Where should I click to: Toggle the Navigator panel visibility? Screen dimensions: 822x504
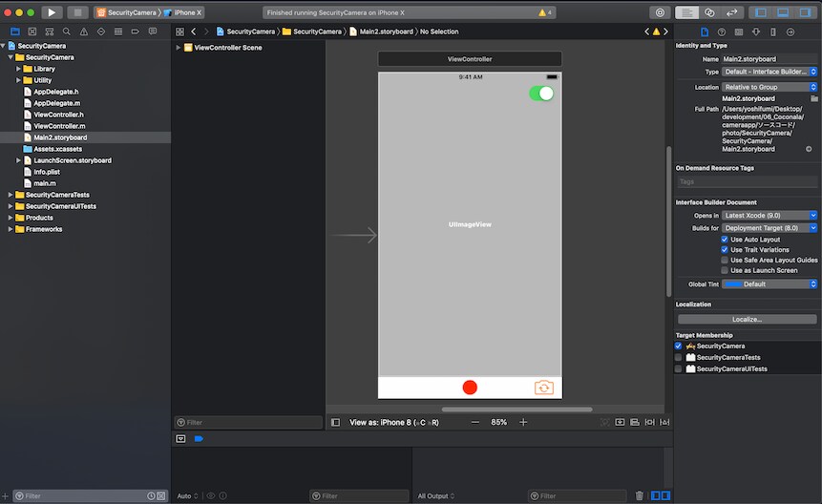[761, 12]
